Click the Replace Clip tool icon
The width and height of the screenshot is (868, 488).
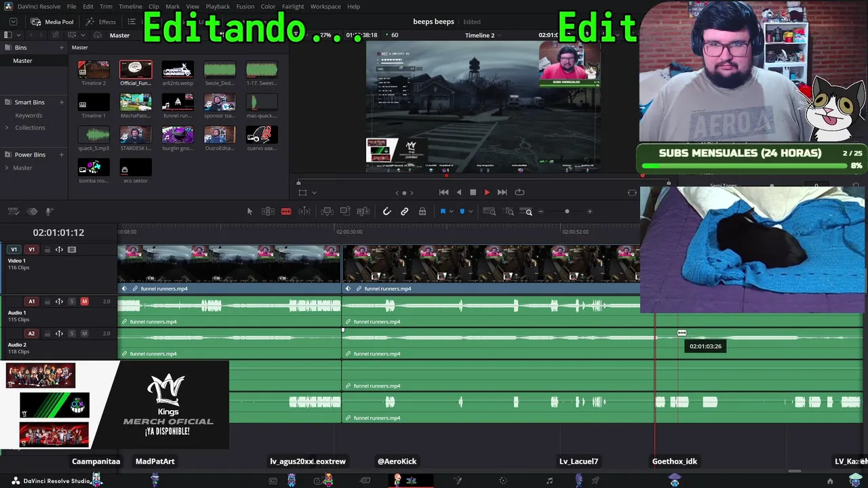[x=363, y=211]
